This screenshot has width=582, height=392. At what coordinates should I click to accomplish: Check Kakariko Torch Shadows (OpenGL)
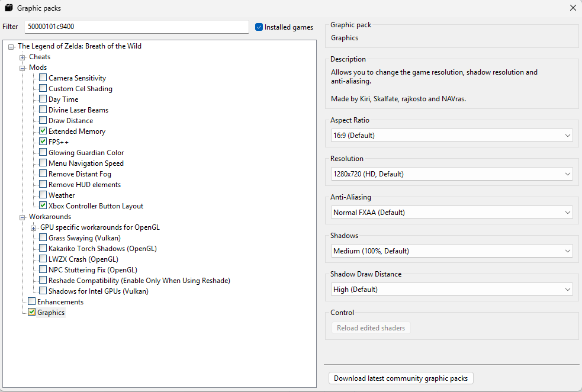(43, 248)
